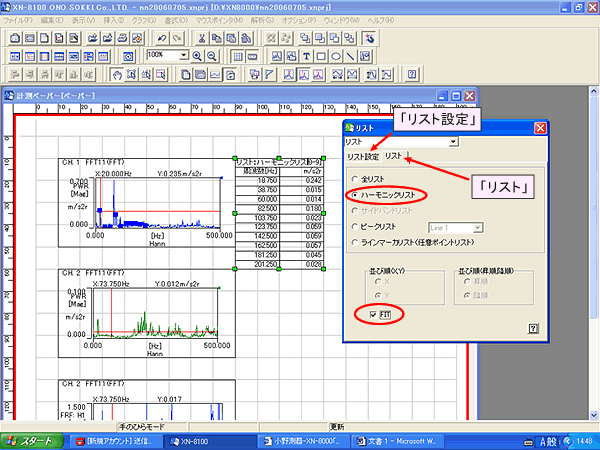
Task: Open the Line 1 dropdown
Action: (478, 228)
